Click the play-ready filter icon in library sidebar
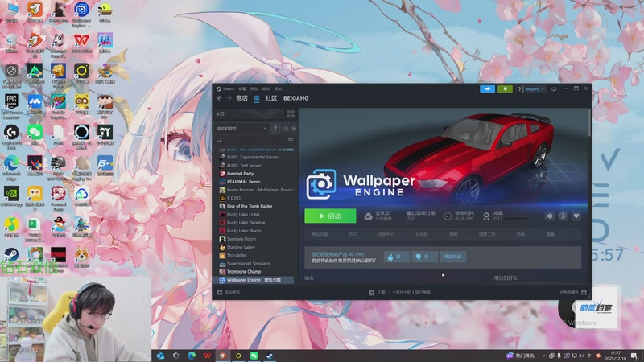Screen dimensions: 644x362 [294, 129]
